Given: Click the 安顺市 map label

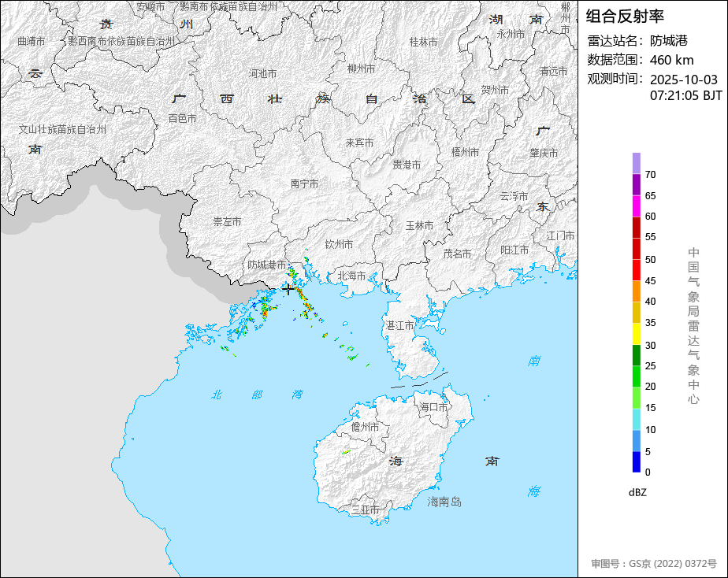Looking at the screenshot, I should pyautogui.click(x=150, y=6).
